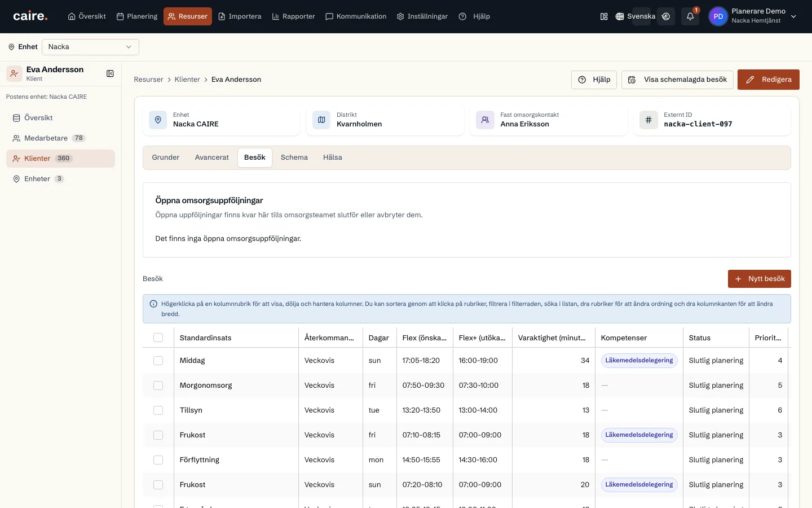
Task: Open Medarbetare in the sidebar
Action: pyautogui.click(x=60, y=138)
